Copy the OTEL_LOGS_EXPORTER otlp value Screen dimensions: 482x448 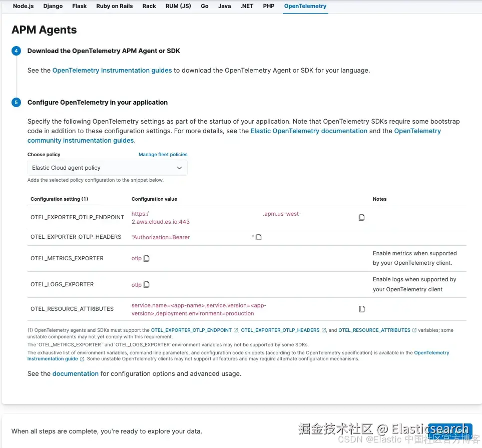coord(147,284)
